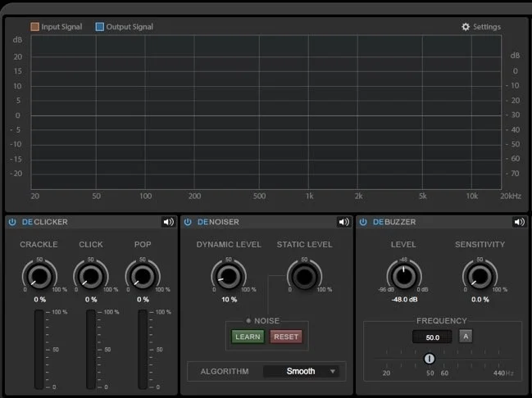Click the frequency slider handle
Screen dimensions: 532x398
(x=430, y=359)
